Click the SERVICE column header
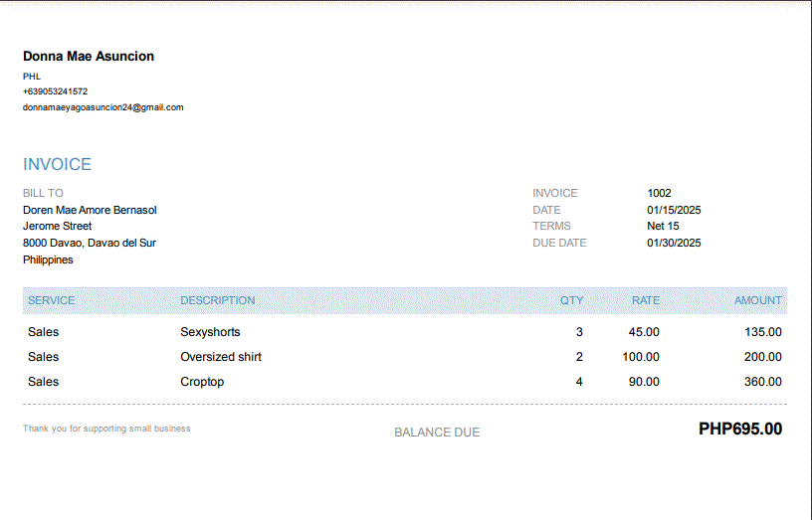Image resolution: width=812 pixels, height=520 pixels. [52, 300]
